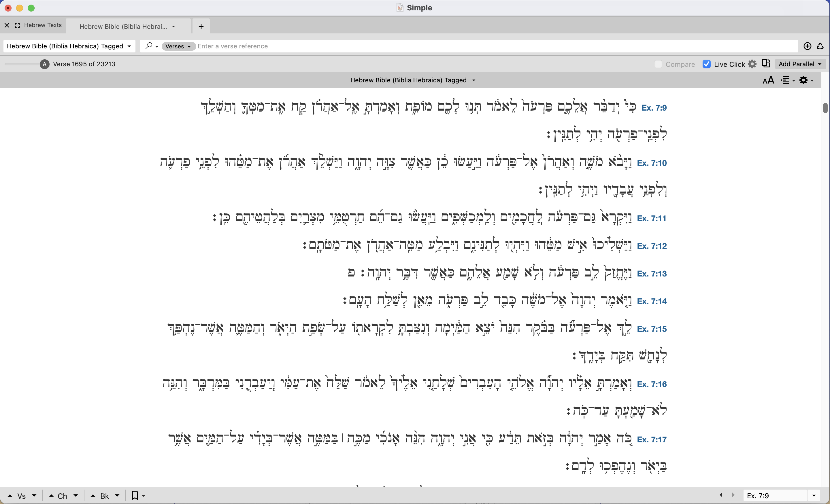This screenshot has width=830, height=504.
Task: Add a new tab with plus button
Action: pyautogui.click(x=201, y=26)
